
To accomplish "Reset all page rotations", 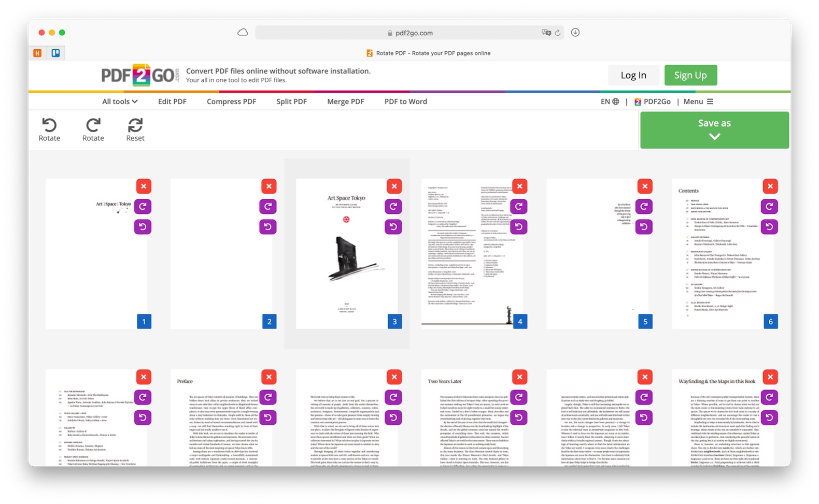I will coord(135,129).
